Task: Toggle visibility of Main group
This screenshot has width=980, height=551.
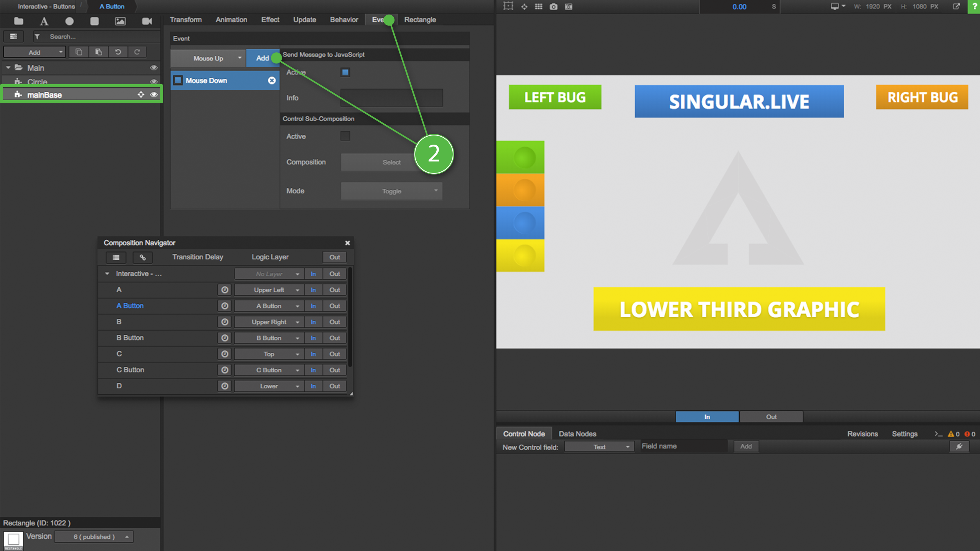Action: pos(154,68)
